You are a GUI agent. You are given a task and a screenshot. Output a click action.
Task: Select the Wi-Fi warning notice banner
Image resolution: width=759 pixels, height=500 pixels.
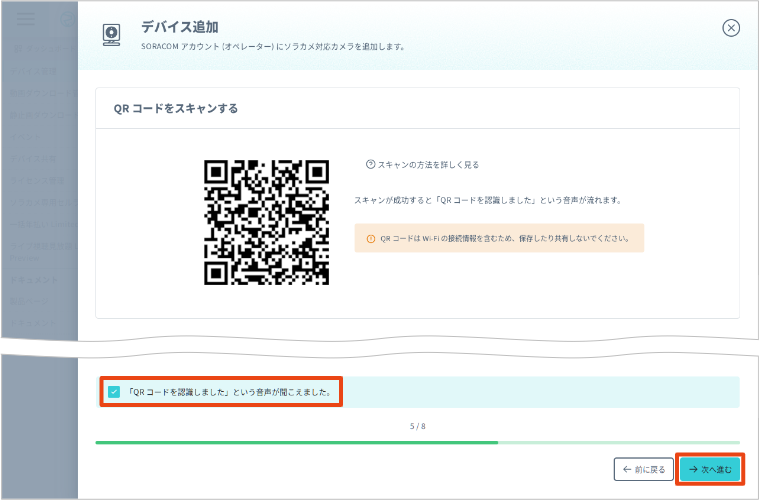[498, 238]
